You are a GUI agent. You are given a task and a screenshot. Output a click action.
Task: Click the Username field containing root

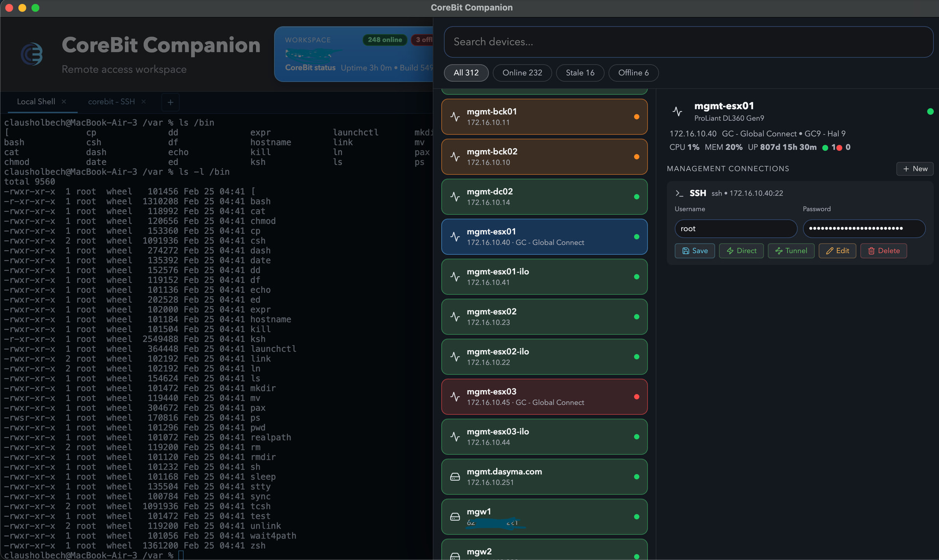pos(736,229)
